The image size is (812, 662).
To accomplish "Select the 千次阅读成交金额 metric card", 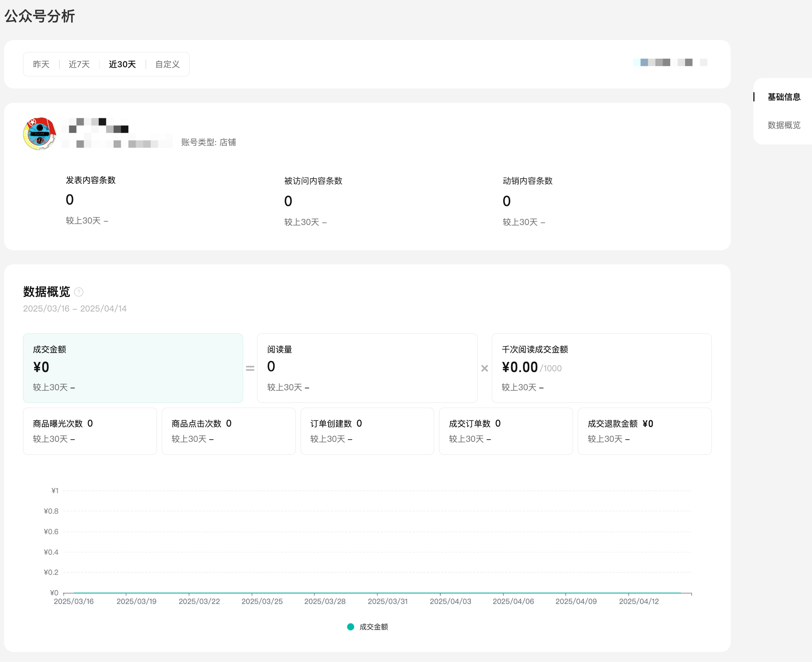I will tap(601, 368).
